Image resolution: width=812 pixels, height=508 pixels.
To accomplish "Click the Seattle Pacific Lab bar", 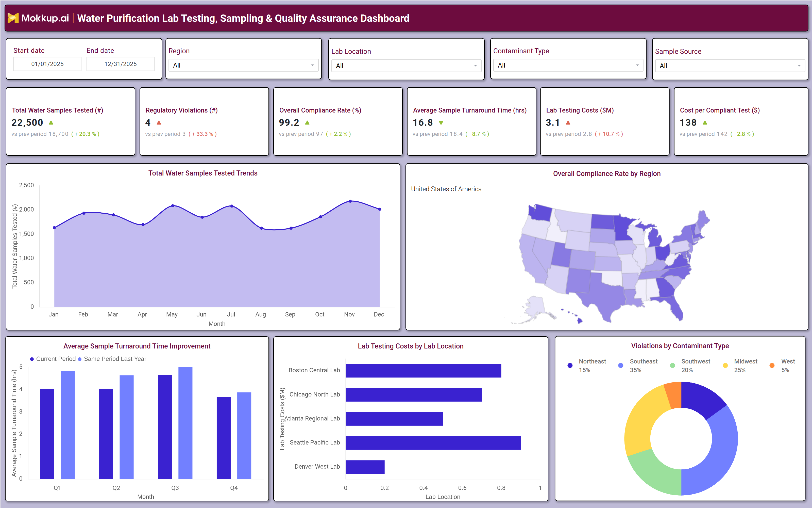I will click(x=433, y=443).
